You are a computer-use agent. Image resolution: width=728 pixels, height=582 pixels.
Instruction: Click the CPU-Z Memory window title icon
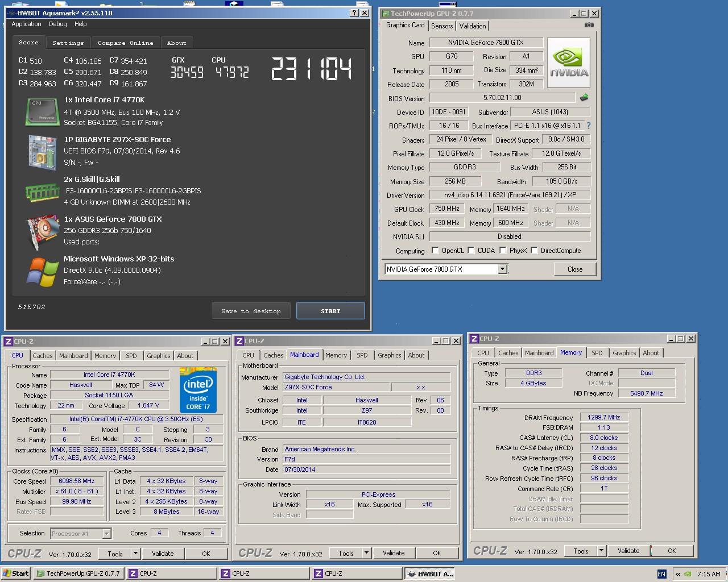pos(474,339)
